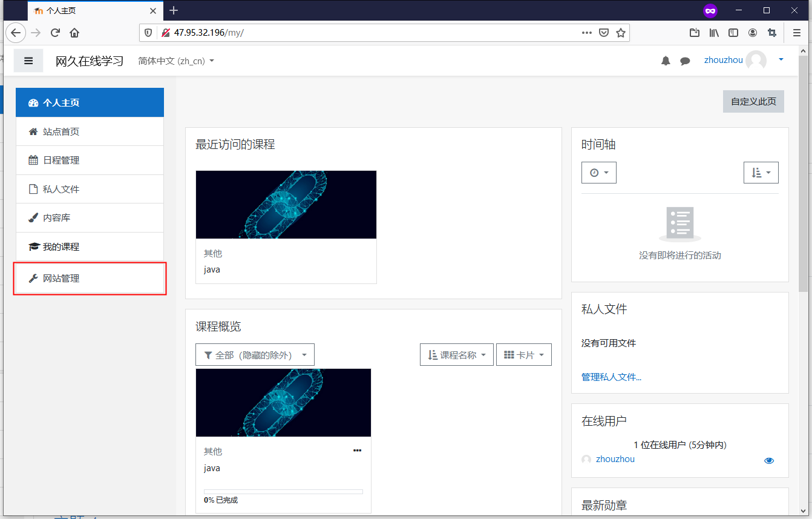This screenshot has width=812, height=519.
Task: Open 我的课程 in sidebar
Action: (90, 246)
